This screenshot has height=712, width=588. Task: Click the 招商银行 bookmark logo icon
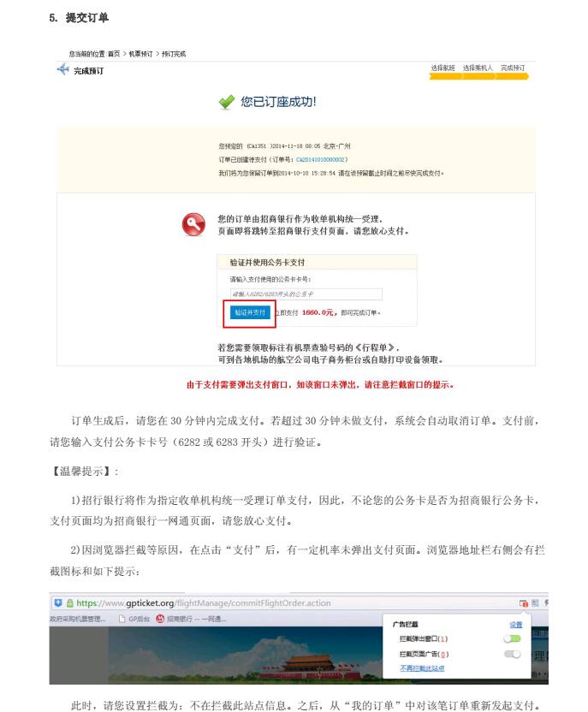pos(160,619)
